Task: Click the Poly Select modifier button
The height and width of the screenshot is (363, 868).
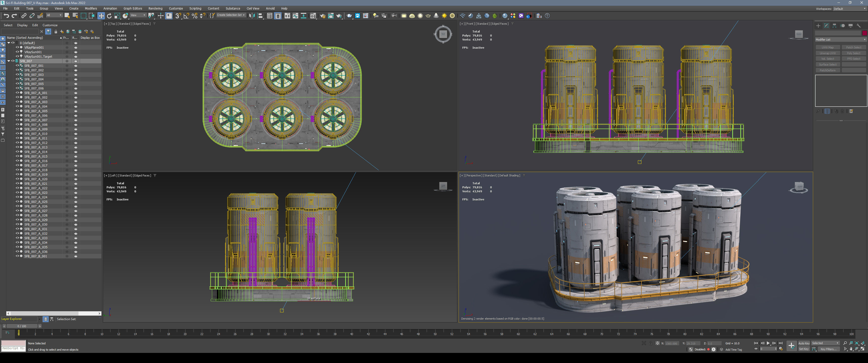Action: coord(854,53)
